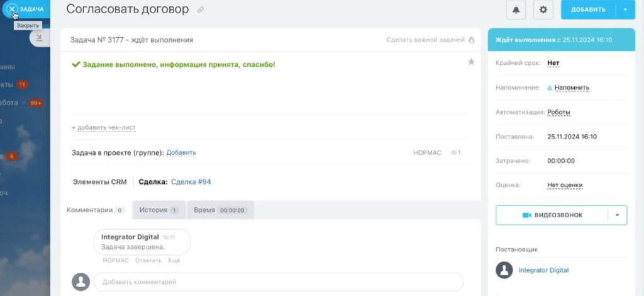Image resolution: width=644 pixels, height=296 pixels.
Task: Click the bell notification icon
Action: pos(516,9)
